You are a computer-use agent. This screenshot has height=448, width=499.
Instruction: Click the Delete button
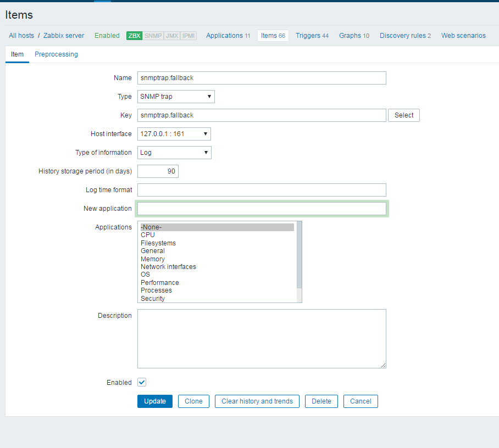coord(321,401)
